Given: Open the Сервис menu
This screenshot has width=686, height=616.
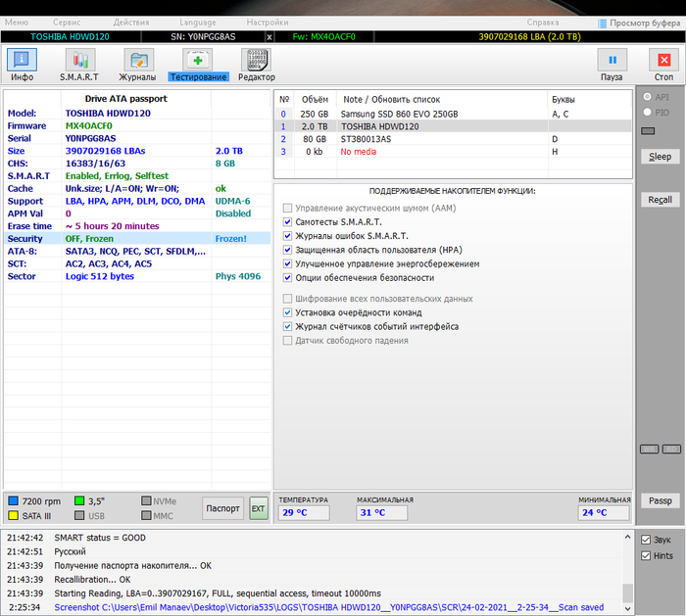Looking at the screenshot, I should (68, 22).
